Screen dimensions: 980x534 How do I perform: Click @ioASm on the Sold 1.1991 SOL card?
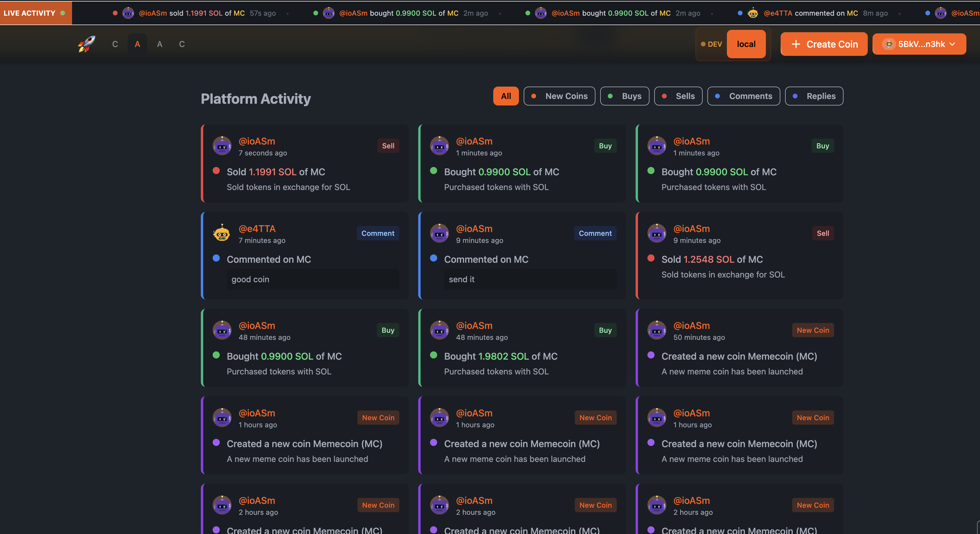(x=257, y=141)
